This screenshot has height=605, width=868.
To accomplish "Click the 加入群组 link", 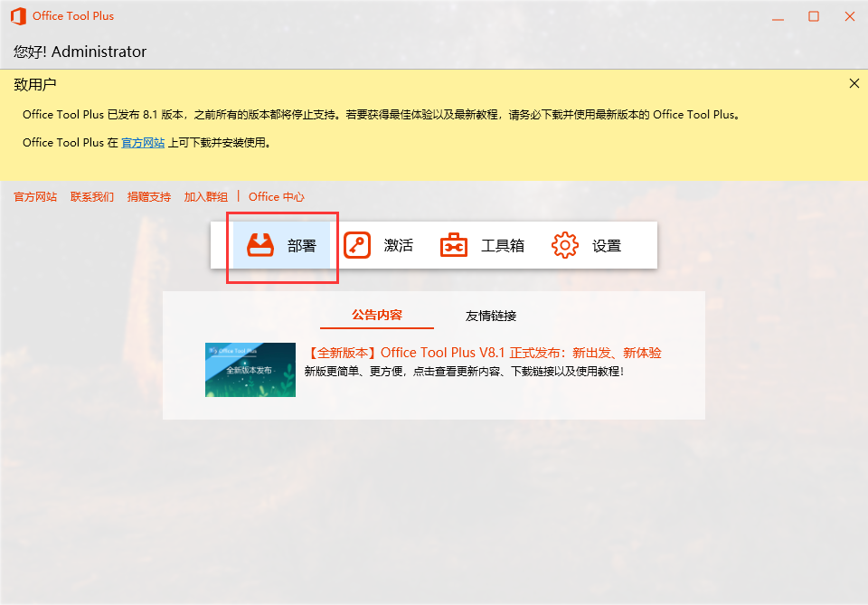I will pyautogui.click(x=205, y=196).
